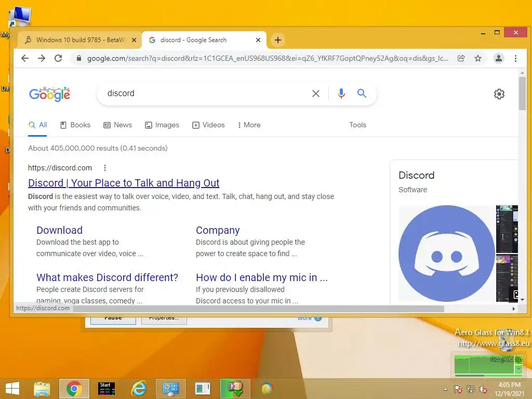Switch to Images results
This screenshot has height=399, width=532.
162,125
